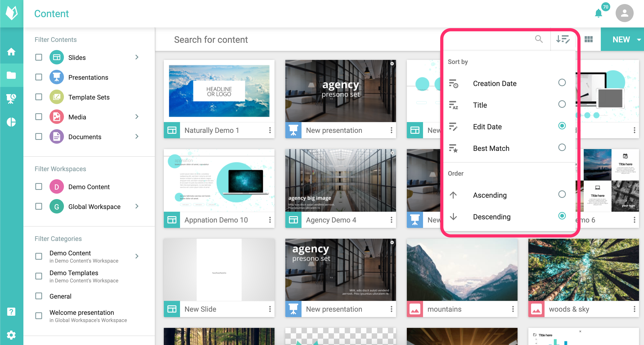Click the green Template Sets filter icon
Viewport: 644px width, 345px height.
[x=56, y=97]
